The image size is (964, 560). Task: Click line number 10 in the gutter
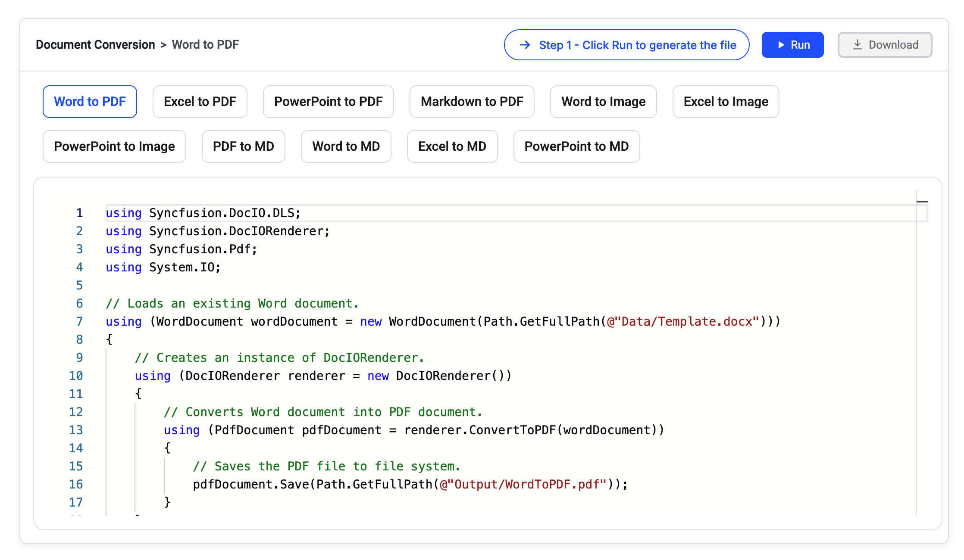pyautogui.click(x=76, y=376)
